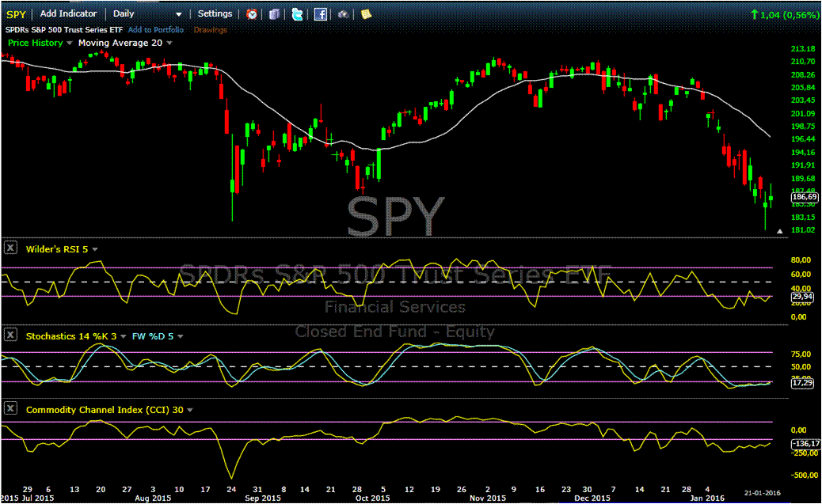This screenshot has width=822, height=504.
Task: Click the Drawings link
Action: click(210, 30)
